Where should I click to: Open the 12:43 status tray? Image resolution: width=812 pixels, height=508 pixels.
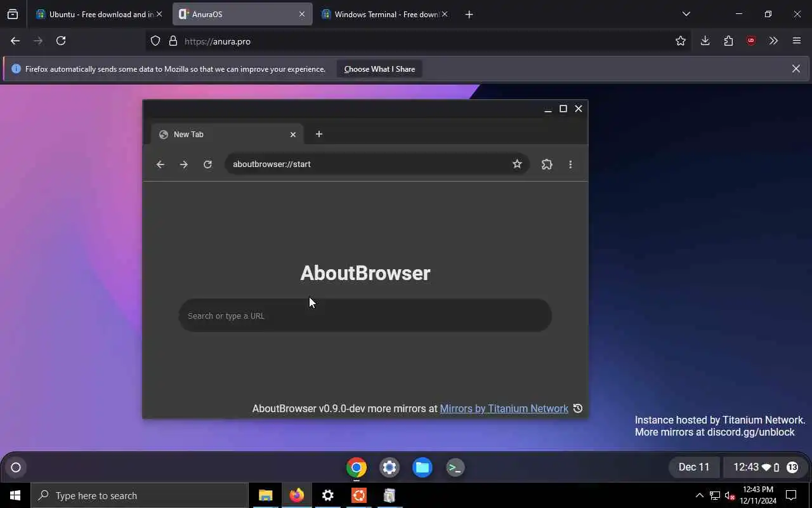(765, 467)
